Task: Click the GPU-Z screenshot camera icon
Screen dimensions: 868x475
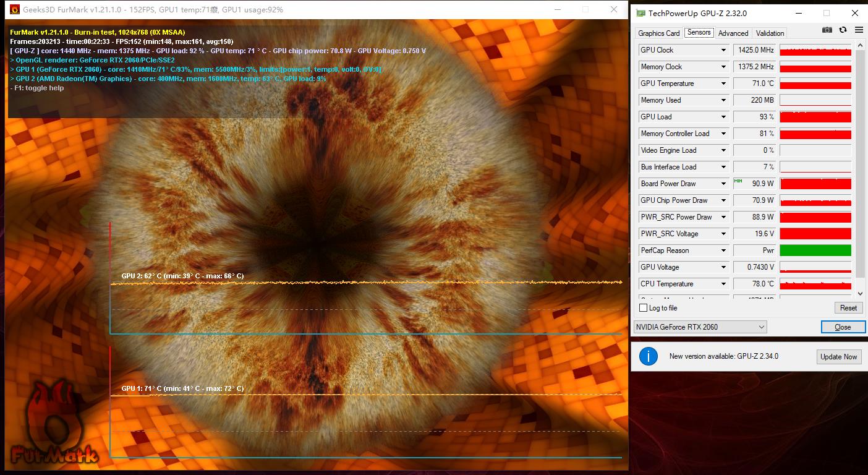Action: point(827,30)
